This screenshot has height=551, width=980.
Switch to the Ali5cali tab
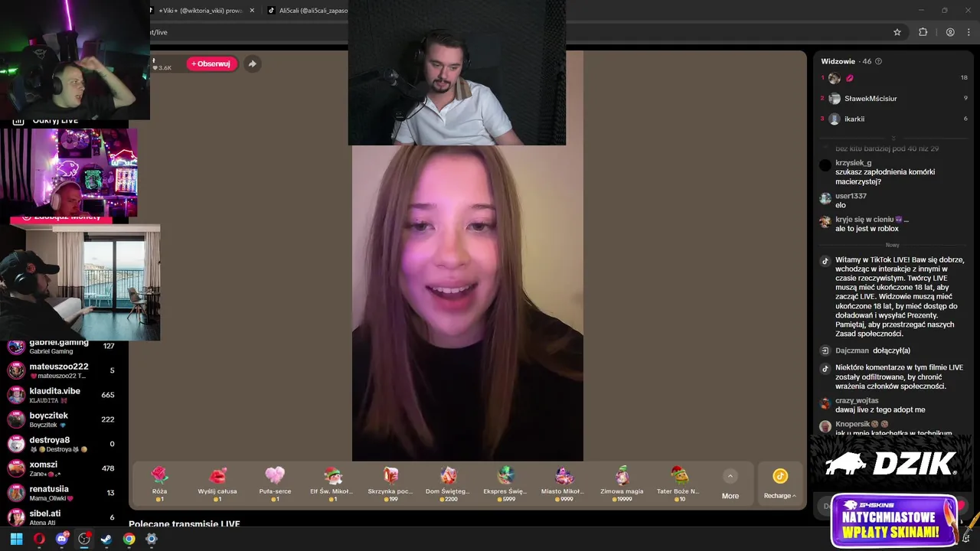point(309,11)
